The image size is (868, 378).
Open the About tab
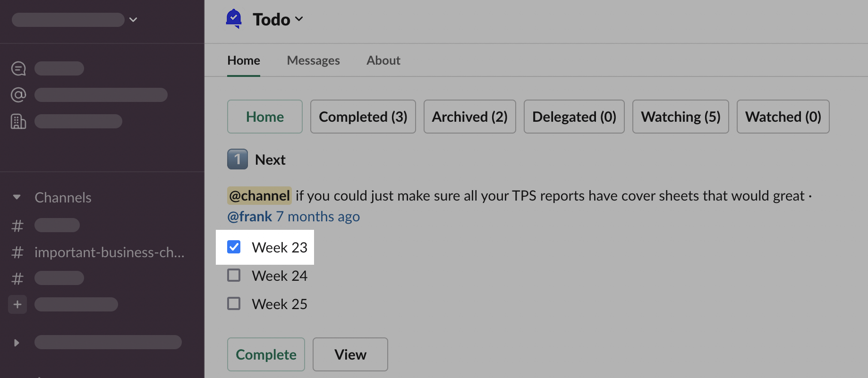pos(383,60)
